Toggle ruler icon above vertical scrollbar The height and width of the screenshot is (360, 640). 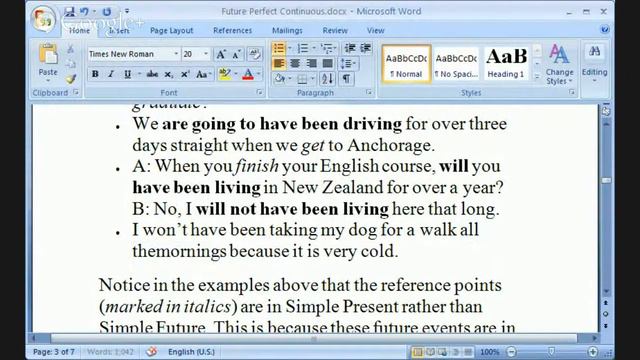click(x=606, y=111)
